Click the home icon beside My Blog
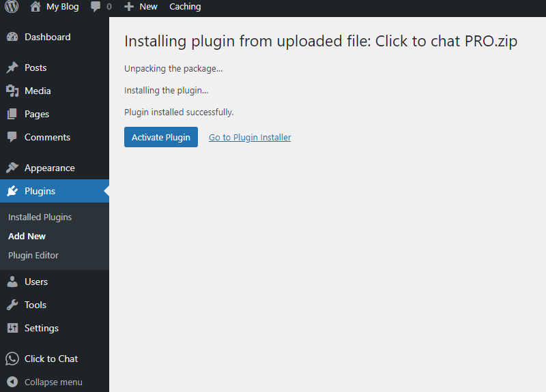Image resolution: width=546 pixels, height=392 pixels. [35, 6]
